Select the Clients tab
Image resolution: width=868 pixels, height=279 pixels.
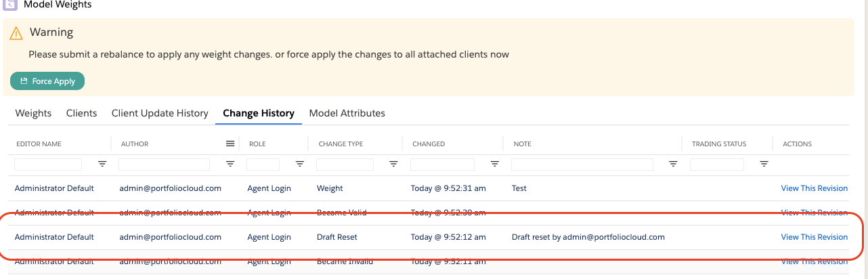tap(81, 113)
